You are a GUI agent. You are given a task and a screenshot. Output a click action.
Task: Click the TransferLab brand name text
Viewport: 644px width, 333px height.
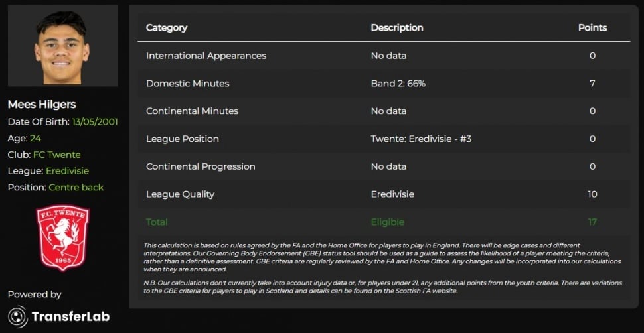tap(70, 316)
